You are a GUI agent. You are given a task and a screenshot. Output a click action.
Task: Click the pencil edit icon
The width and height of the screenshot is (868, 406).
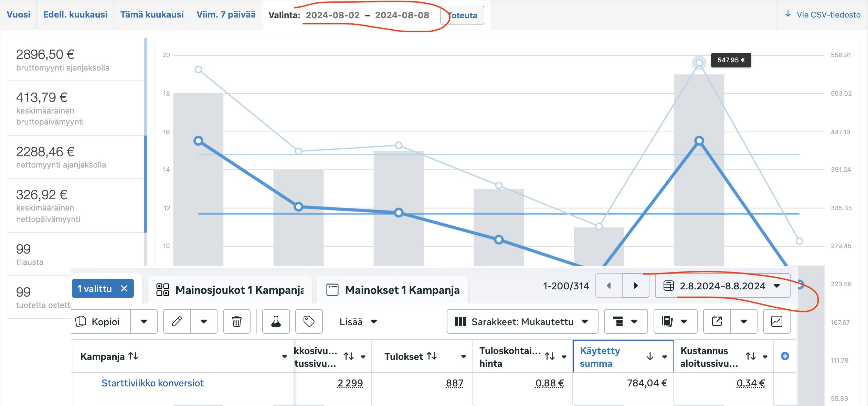177,321
